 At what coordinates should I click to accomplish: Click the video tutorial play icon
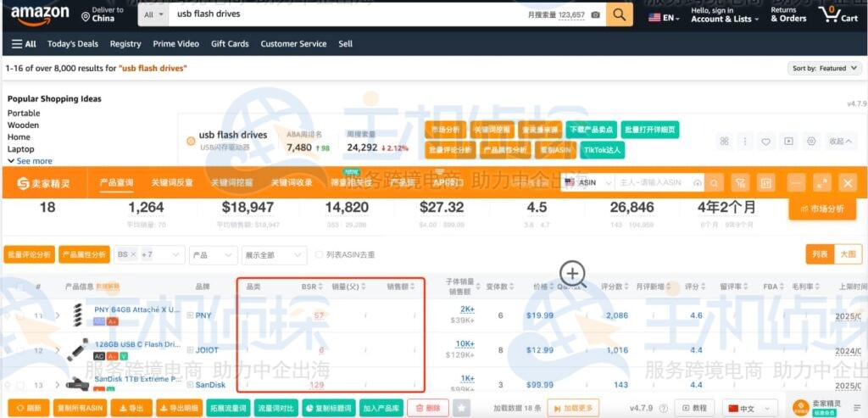pos(788,142)
